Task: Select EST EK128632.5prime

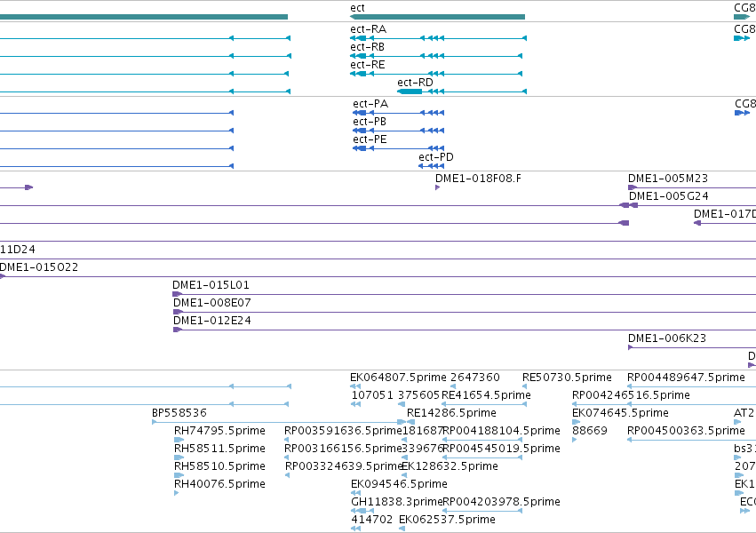Action: click(450, 466)
